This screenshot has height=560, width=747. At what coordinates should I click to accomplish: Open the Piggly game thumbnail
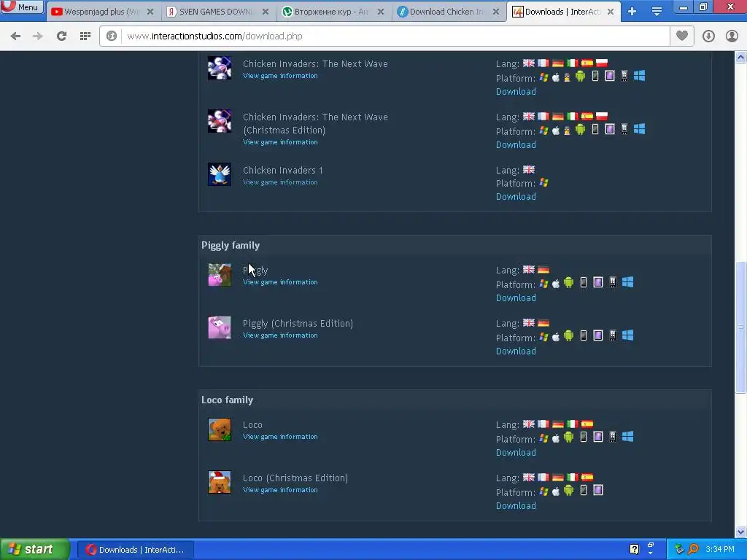[x=220, y=275]
